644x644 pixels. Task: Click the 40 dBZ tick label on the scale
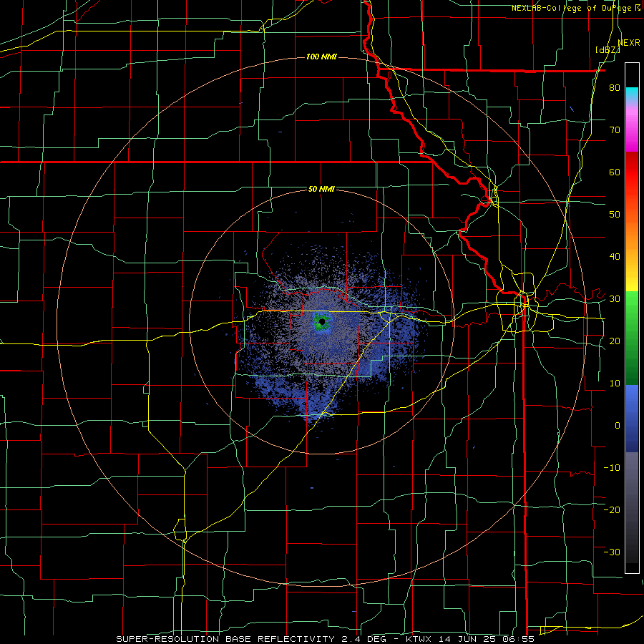coord(615,257)
